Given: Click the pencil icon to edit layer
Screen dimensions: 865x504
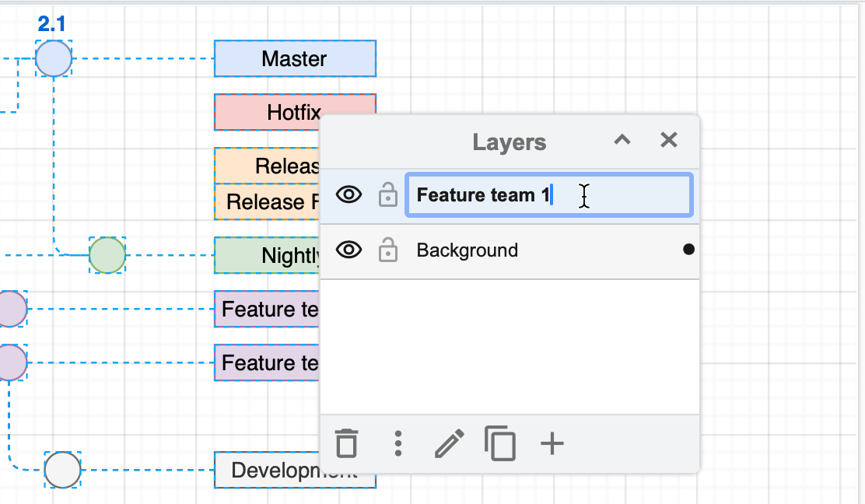Looking at the screenshot, I should (449, 443).
